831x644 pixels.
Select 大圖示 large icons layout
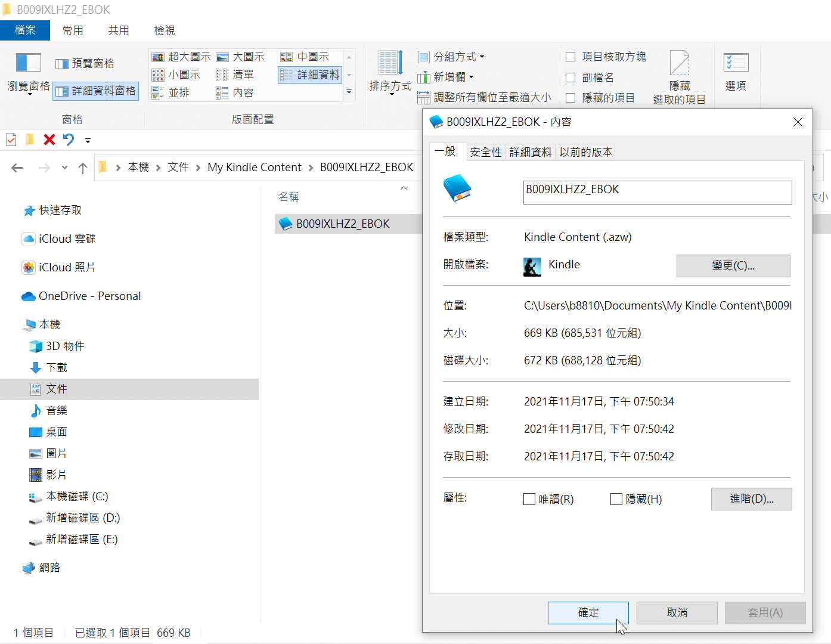(x=240, y=57)
